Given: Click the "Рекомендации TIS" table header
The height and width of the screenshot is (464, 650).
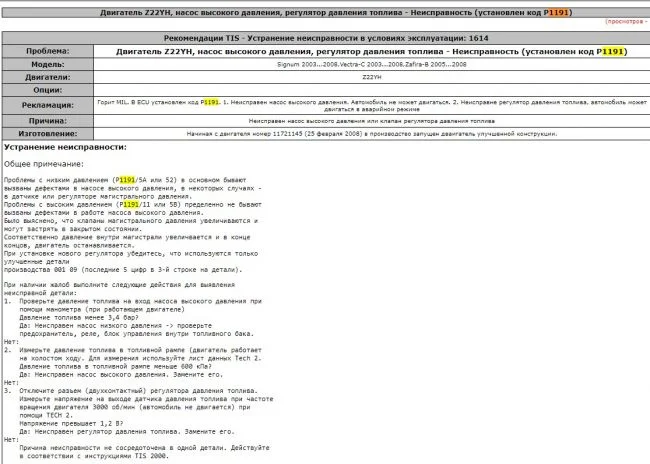Looking at the screenshot, I should [x=324, y=33].
